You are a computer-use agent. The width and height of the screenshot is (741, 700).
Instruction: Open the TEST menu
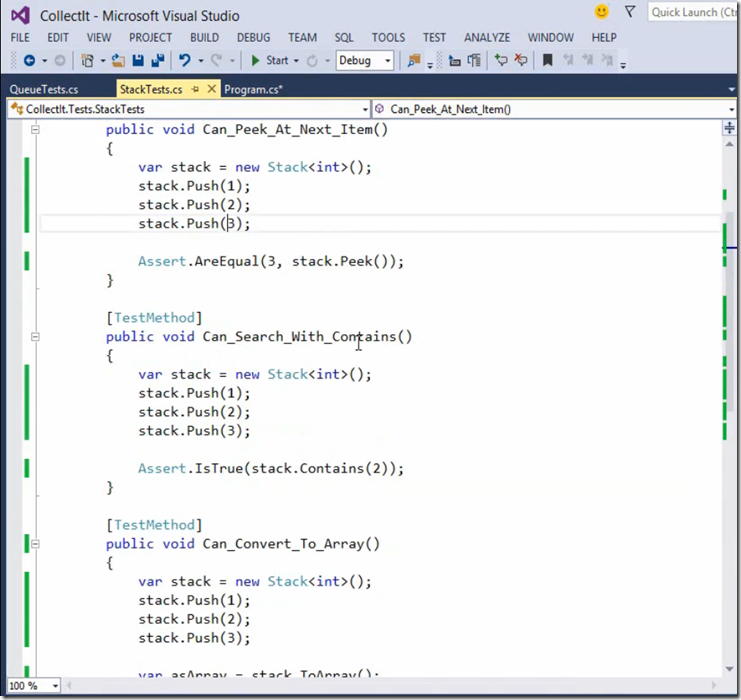(x=434, y=37)
